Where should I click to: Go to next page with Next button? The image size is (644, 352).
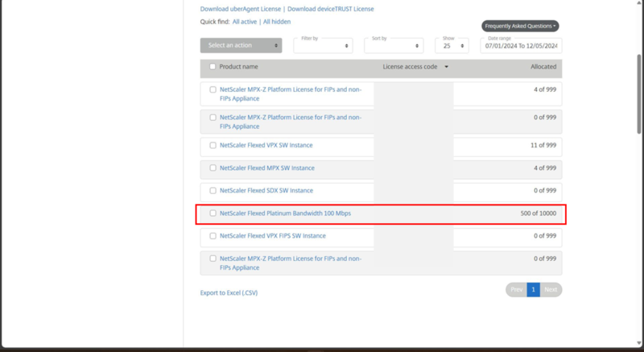coord(551,289)
